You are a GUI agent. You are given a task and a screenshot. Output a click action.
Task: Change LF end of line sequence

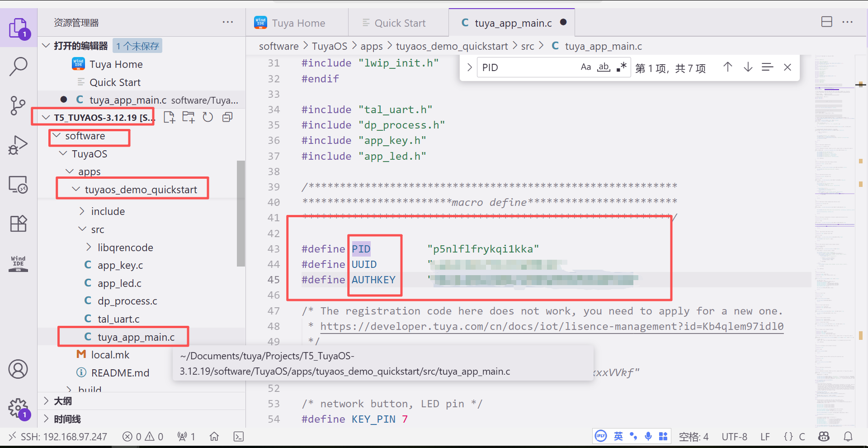pos(765,437)
